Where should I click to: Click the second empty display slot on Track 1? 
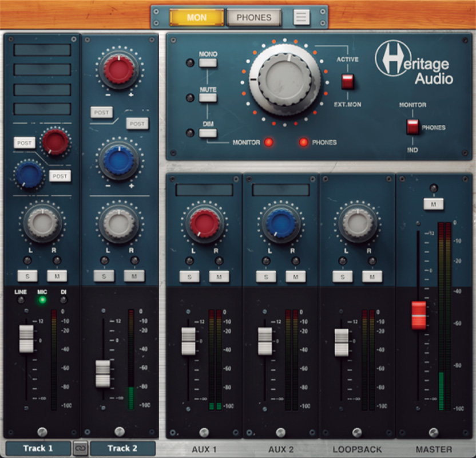42,69
